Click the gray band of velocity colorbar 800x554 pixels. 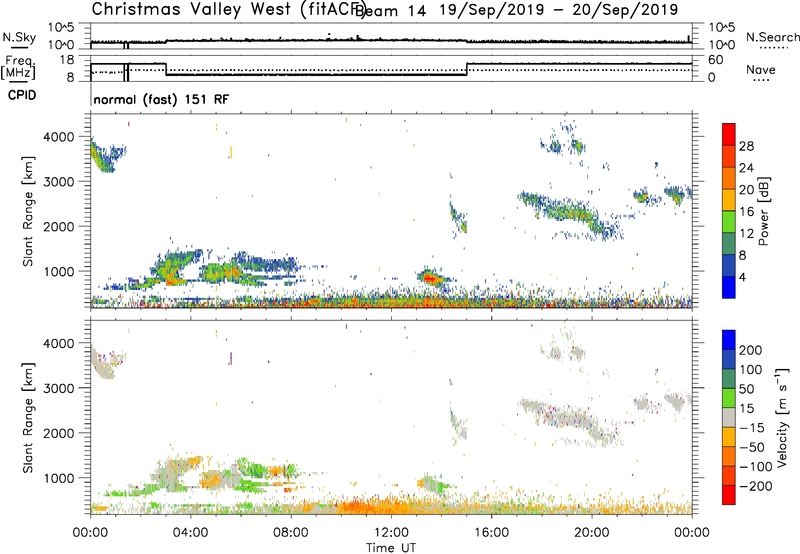tap(729, 418)
